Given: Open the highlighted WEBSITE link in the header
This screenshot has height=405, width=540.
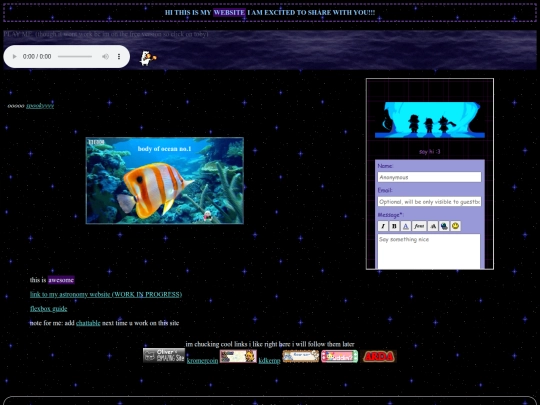Looking at the screenshot, I should [x=229, y=13].
